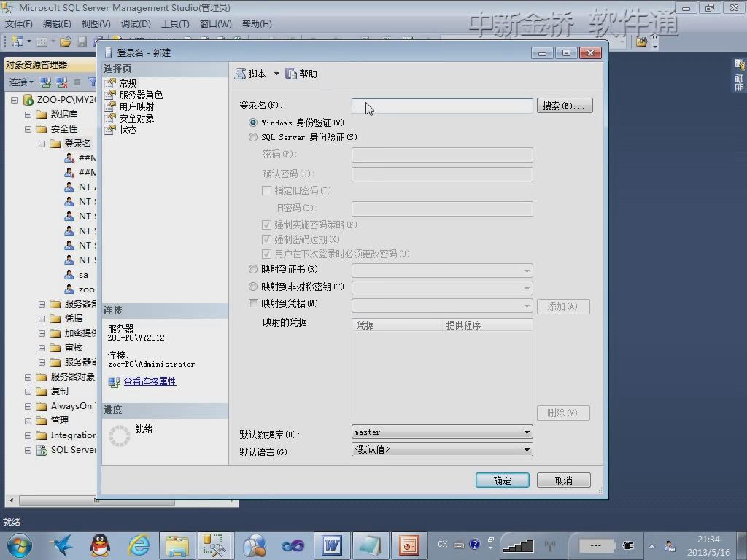The height and width of the screenshot is (560, 747).
Task: Click the Script icon in dialog toolbar
Action: 241,74
